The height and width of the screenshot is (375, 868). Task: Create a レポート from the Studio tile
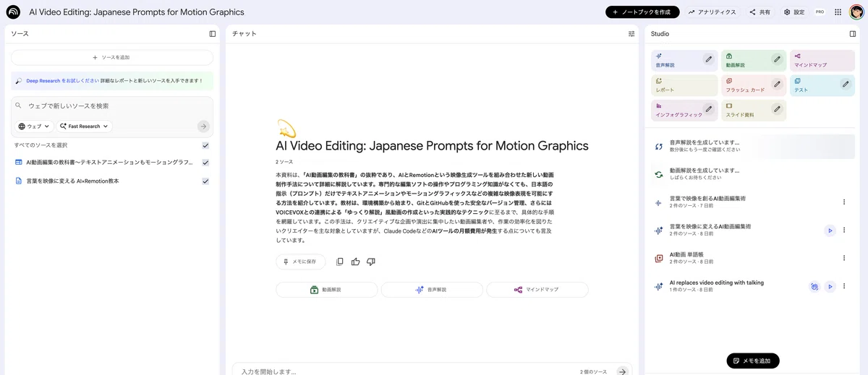click(684, 85)
